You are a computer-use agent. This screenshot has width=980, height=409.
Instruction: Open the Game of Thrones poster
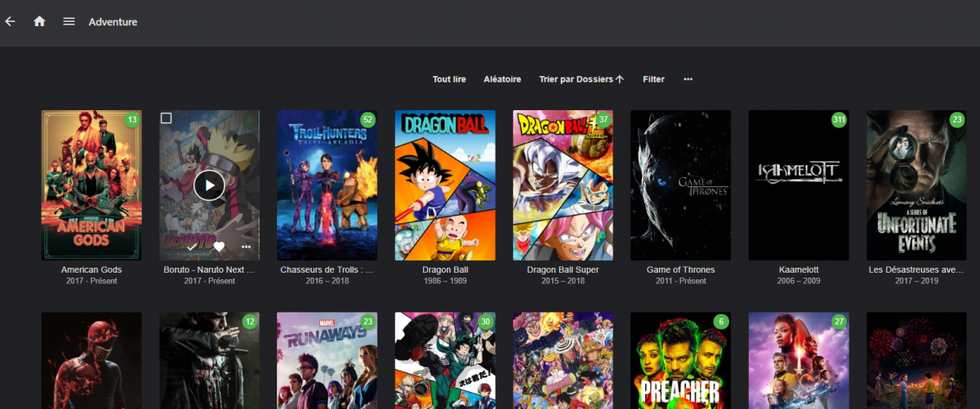[680, 185]
